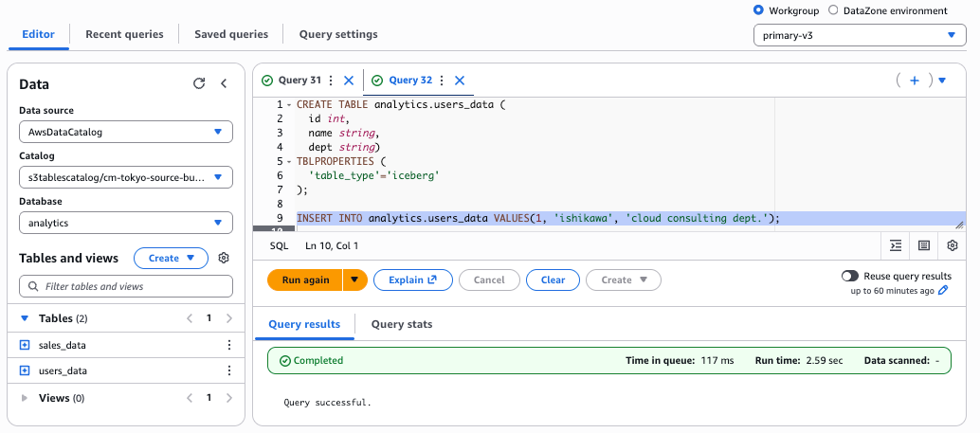
Task: Collapse the Data side panel
Action: 225,83
